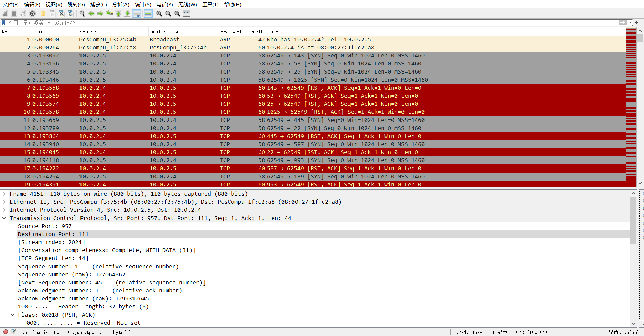The image size is (644, 336).
Task: Zoom in on the packet list
Action: (x=159, y=14)
